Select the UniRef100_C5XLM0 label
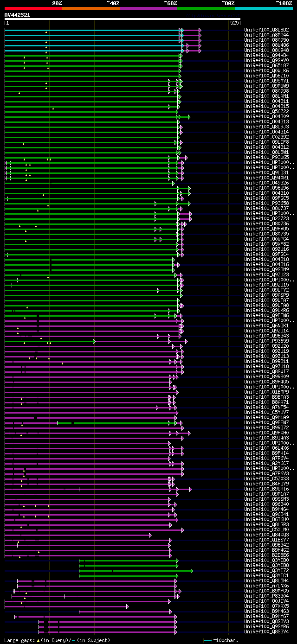297x644 pixels. (x=266, y=530)
